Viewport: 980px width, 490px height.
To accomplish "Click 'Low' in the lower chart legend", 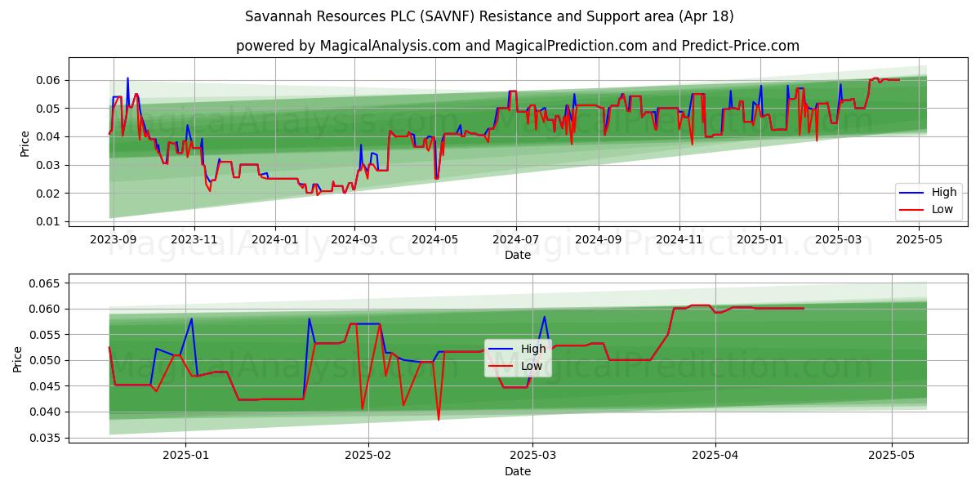I will point(532,366).
